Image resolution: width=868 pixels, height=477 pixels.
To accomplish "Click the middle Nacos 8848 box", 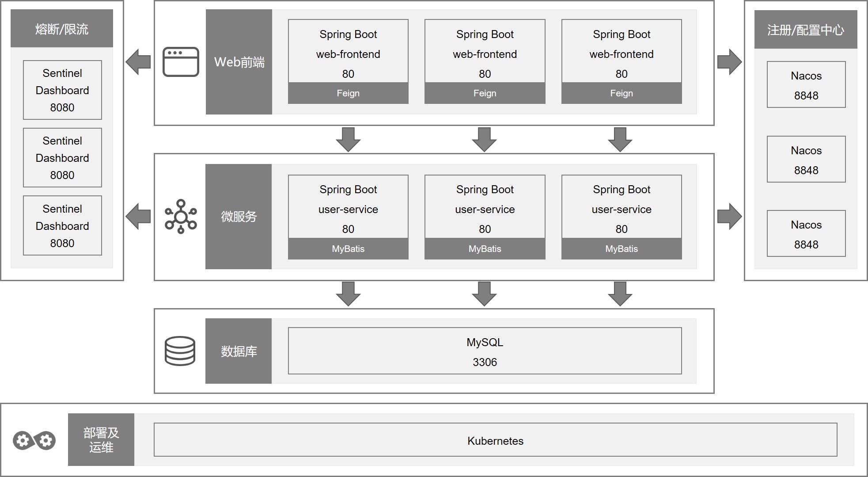I will coord(806,159).
